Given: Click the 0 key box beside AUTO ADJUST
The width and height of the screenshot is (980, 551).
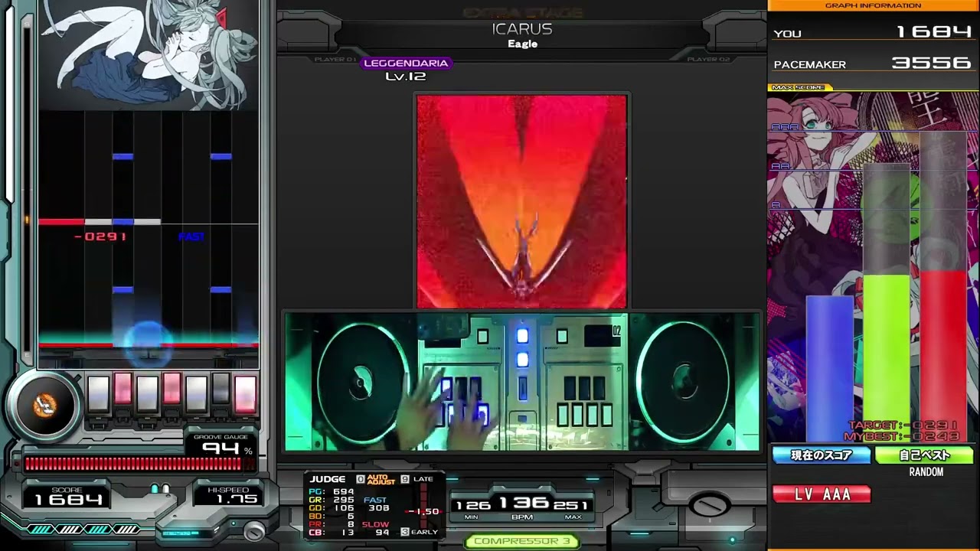Looking at the screenshot, I should coord(361,479).
